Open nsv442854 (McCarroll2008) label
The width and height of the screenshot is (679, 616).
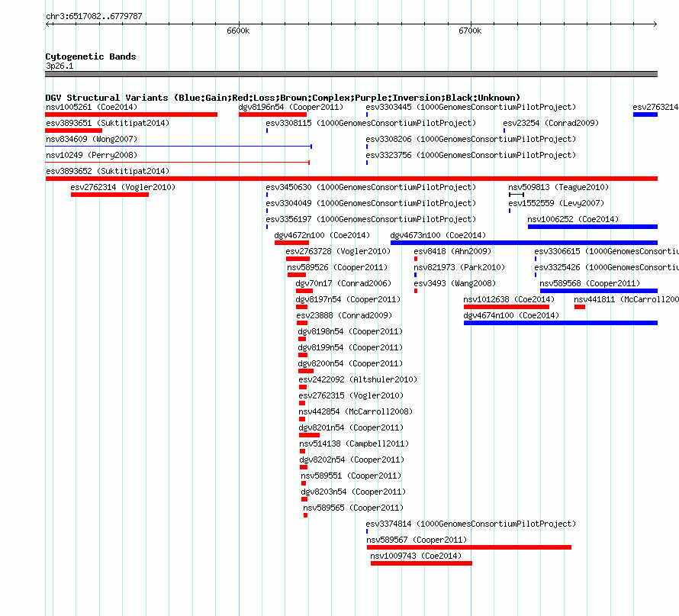[356, 411]
